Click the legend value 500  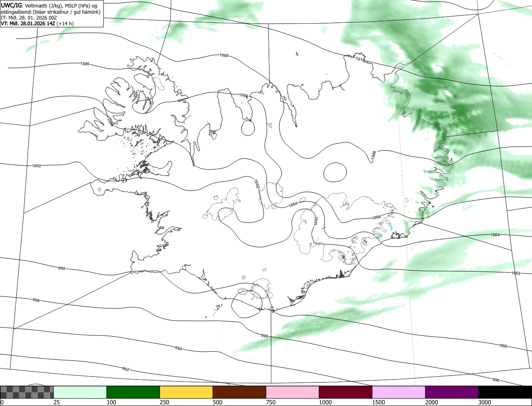pos(218,402)
